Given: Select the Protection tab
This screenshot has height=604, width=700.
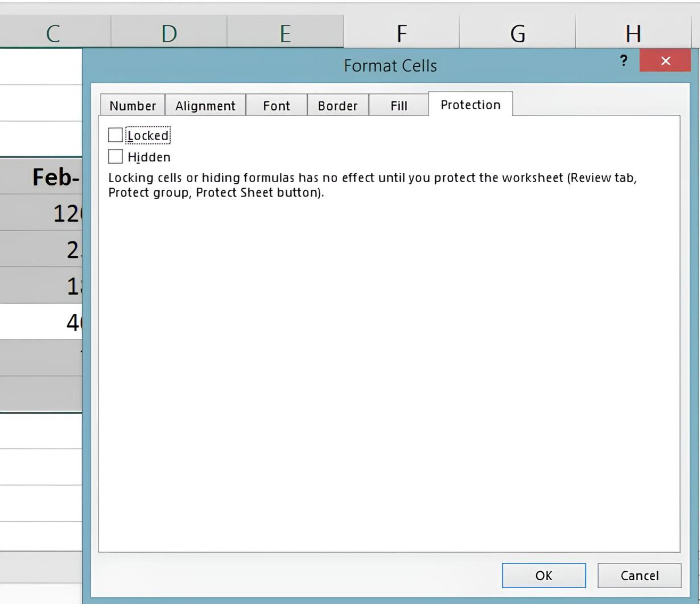Looking at the screenshot, I should click(x=470, y=105).
